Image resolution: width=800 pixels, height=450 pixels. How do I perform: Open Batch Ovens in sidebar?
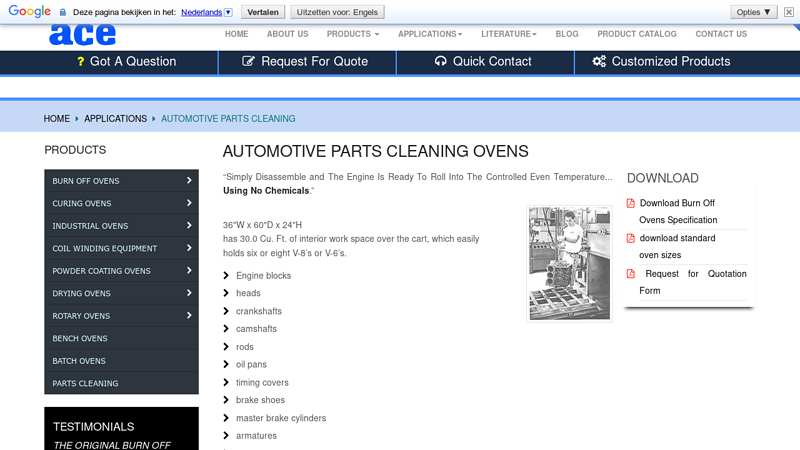coord(121,361)
